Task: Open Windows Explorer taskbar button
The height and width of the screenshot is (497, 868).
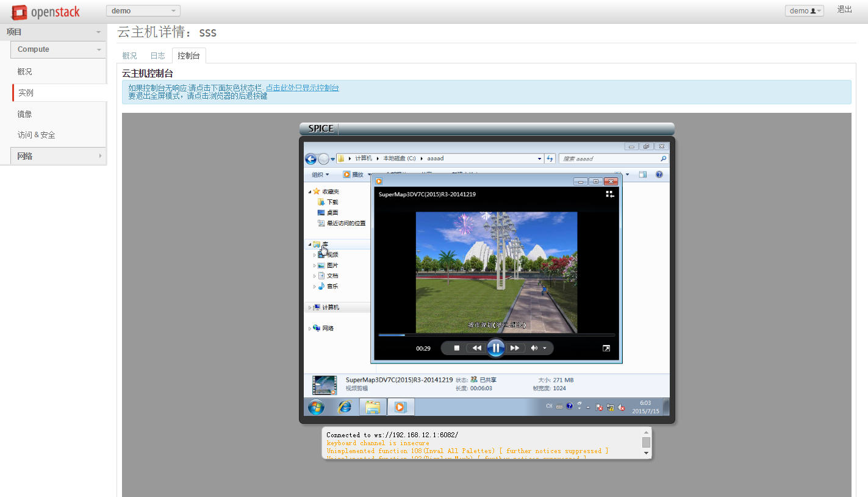Action: coord(373,407)
